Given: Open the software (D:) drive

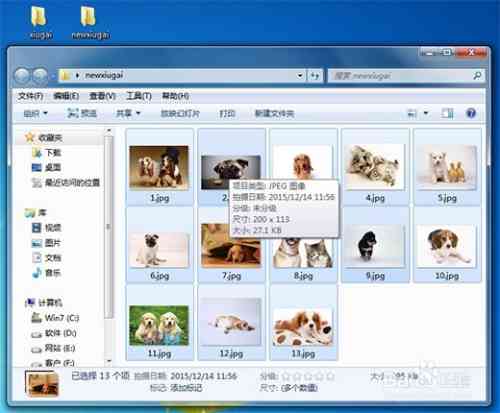Looking at the screenshot, I should tap(54, 333).
